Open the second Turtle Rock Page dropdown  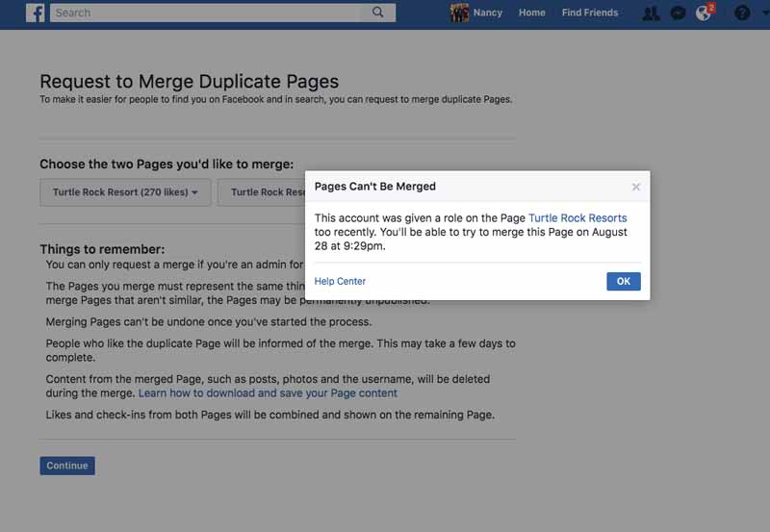tap(262, 192)
